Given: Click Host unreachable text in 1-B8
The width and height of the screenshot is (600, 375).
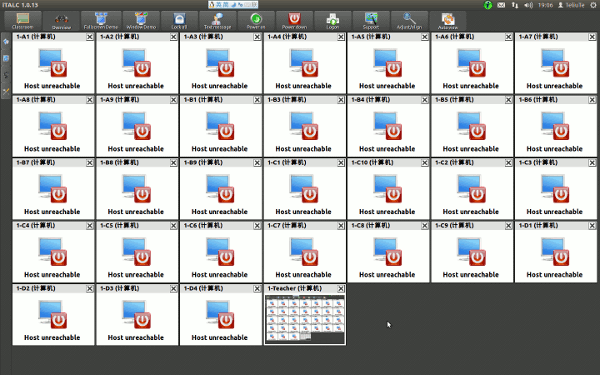Looking at the screenshot, I should [135, 212].
